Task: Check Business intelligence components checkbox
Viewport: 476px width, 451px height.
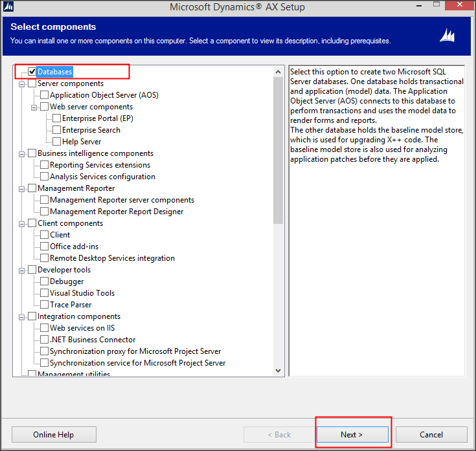Action: [32, 153]
